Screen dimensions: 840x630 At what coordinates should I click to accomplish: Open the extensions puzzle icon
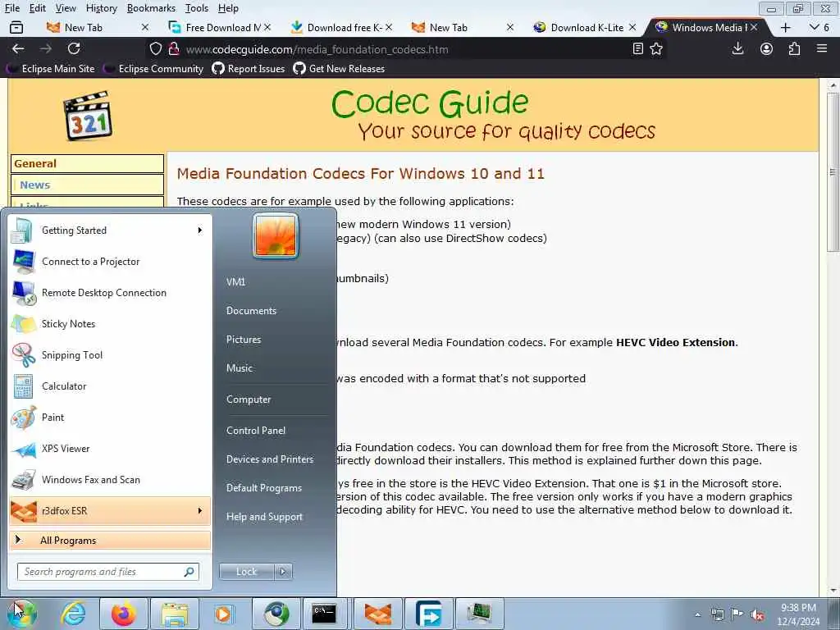(x=794, y=48)
